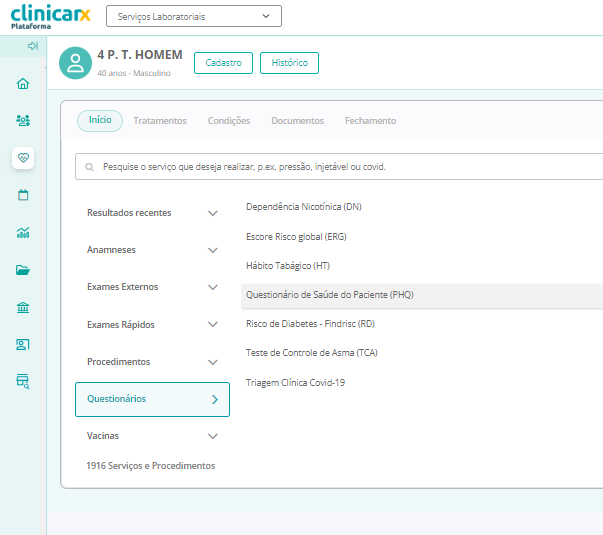Switch to the Tratamentos tab
Viewport: 603px width, 535px height.
(160, 121)
